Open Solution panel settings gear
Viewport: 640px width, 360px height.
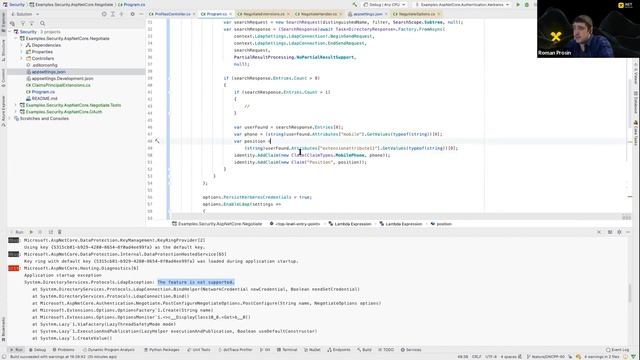(x=132, y=14)
